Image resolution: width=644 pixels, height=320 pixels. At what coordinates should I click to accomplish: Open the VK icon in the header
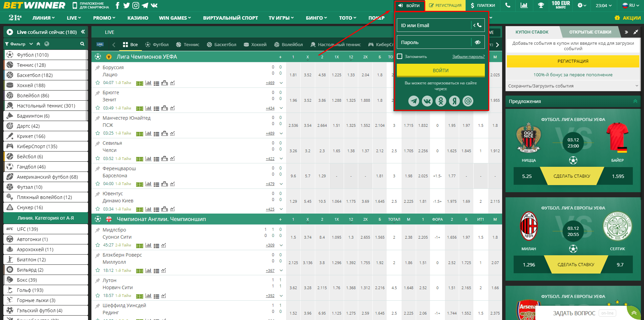click(154, 5)
